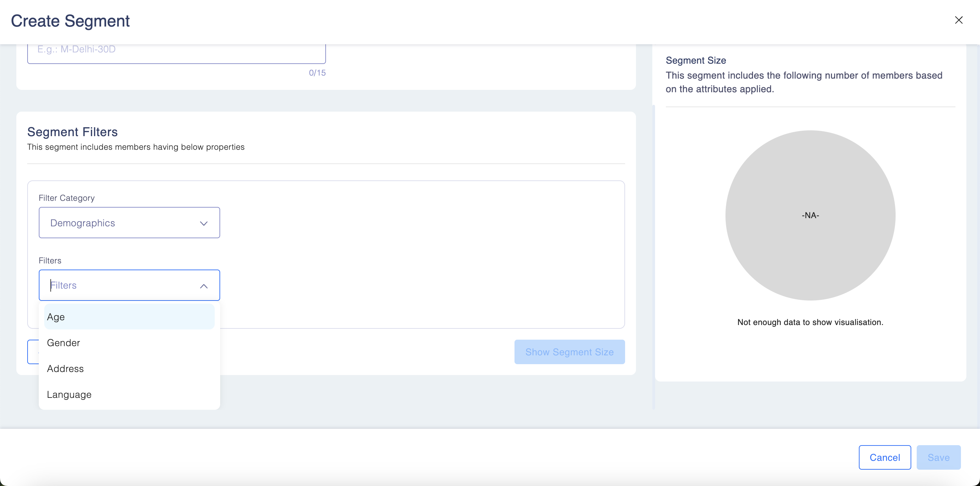Viewport: 980px width, 486px height.
Task: Click the Demographics dropdown chevron arrow
Action: 203,223
